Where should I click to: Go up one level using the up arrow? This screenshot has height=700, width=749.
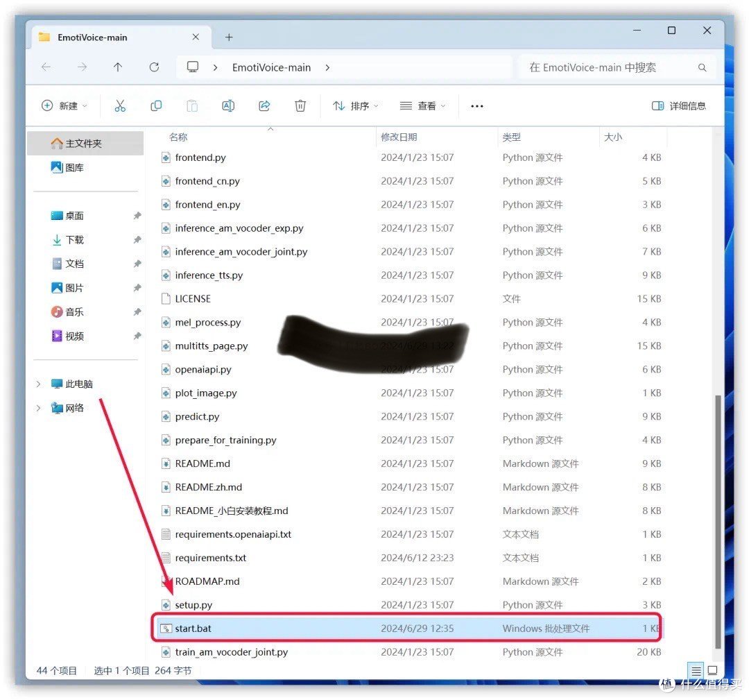pyautogui.click(x=118, y=67)
